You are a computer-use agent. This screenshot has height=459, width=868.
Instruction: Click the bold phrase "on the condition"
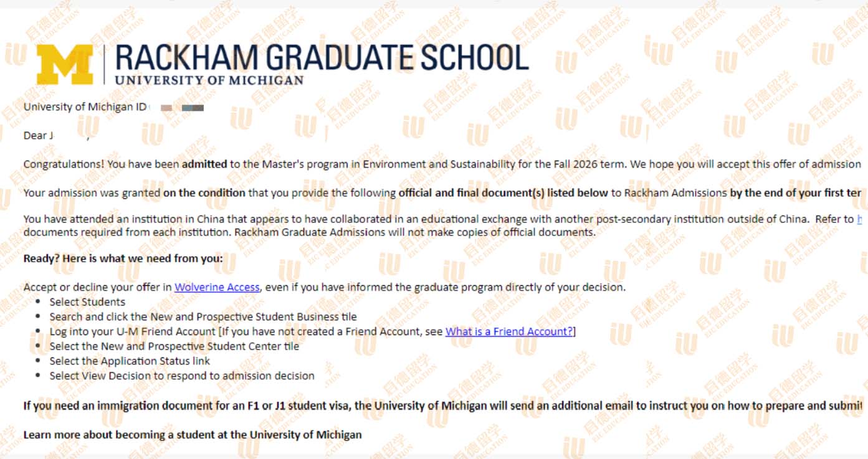(x=204, y=193)
